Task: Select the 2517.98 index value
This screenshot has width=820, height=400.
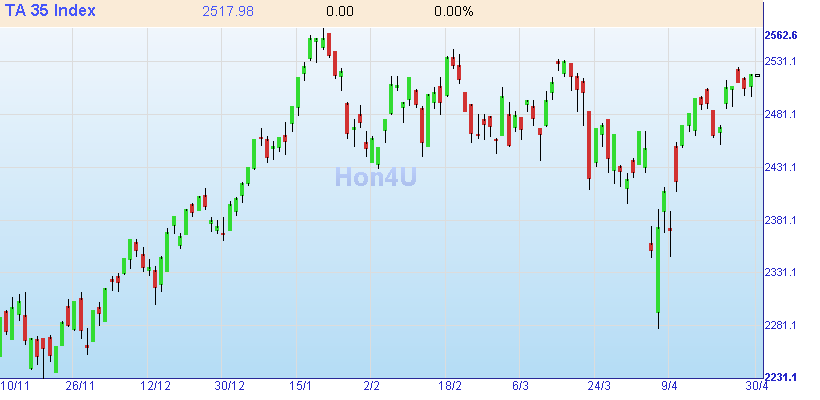Action: pyautogui.click(x=228, y=12)
